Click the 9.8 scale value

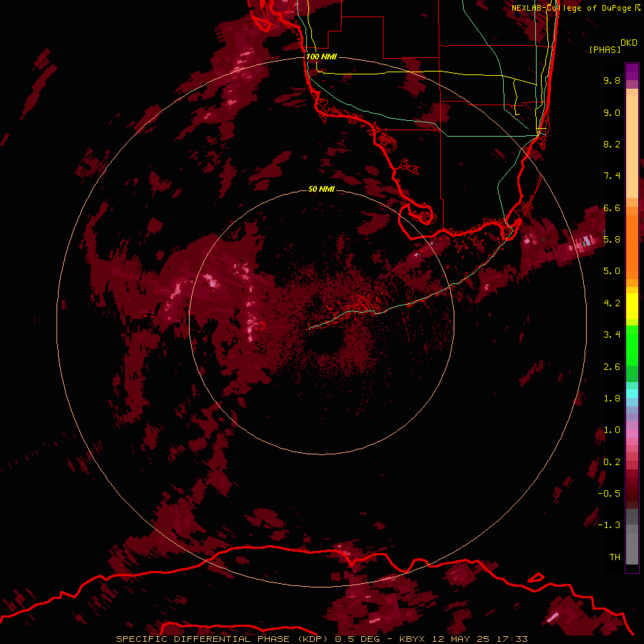612,80
